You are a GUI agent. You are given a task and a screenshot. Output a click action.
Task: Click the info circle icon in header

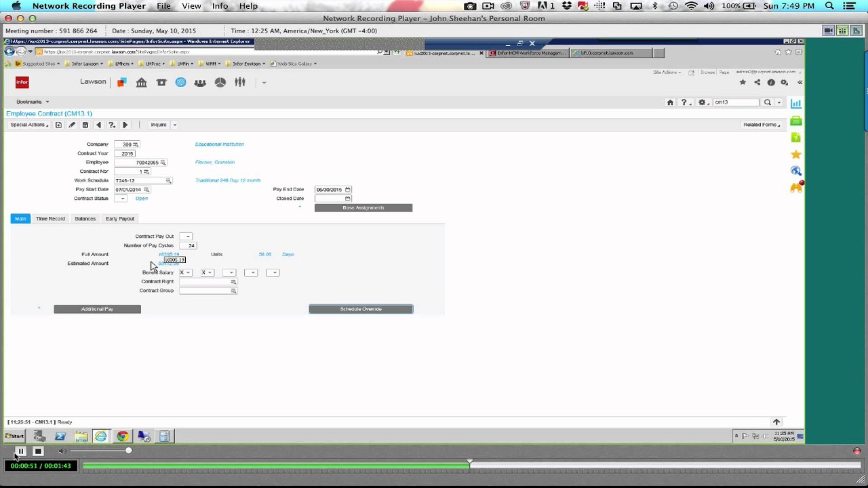coord(771,82)
